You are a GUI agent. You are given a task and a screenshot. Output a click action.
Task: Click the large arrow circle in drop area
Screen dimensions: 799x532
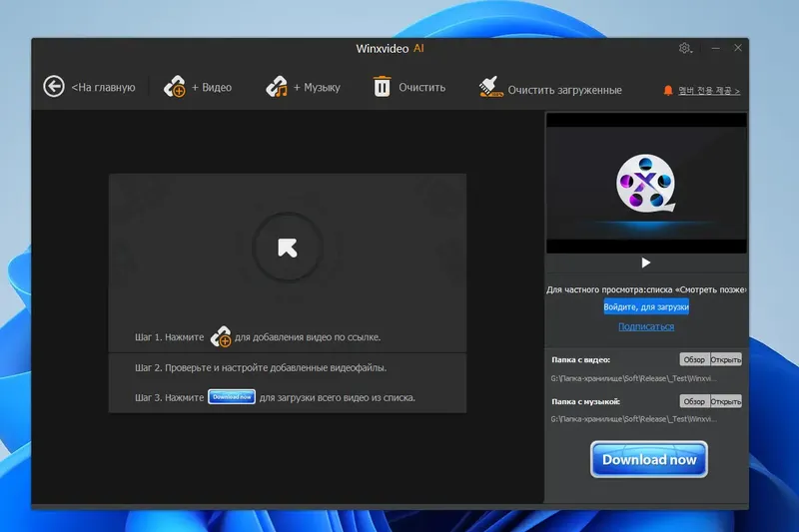click(x=288, y=248)
